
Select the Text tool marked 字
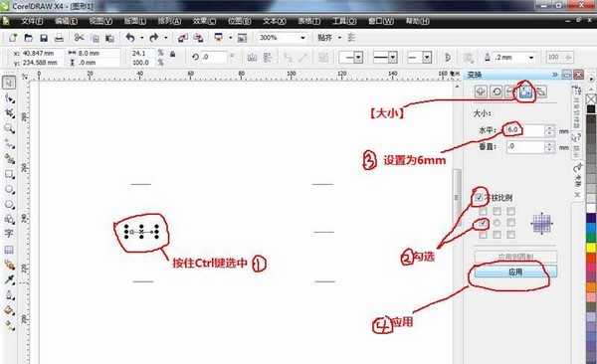[9, 234]
